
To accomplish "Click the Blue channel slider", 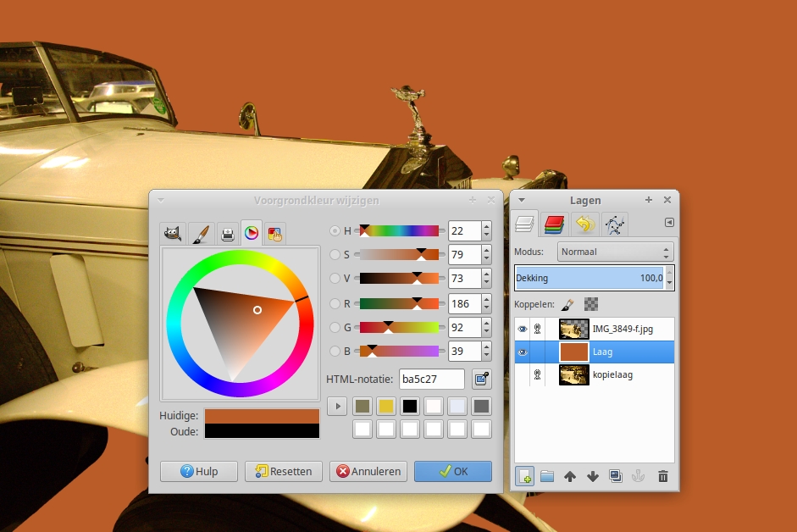I will [400, 351].
